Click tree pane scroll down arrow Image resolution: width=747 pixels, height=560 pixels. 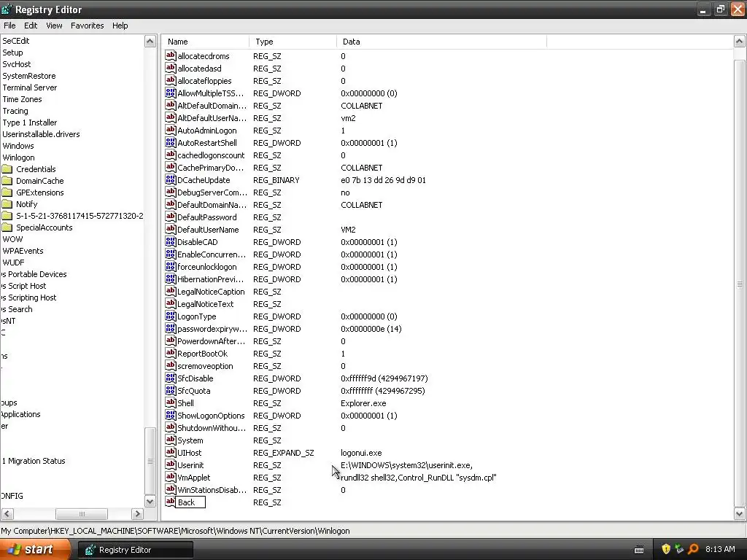(150, 501)
